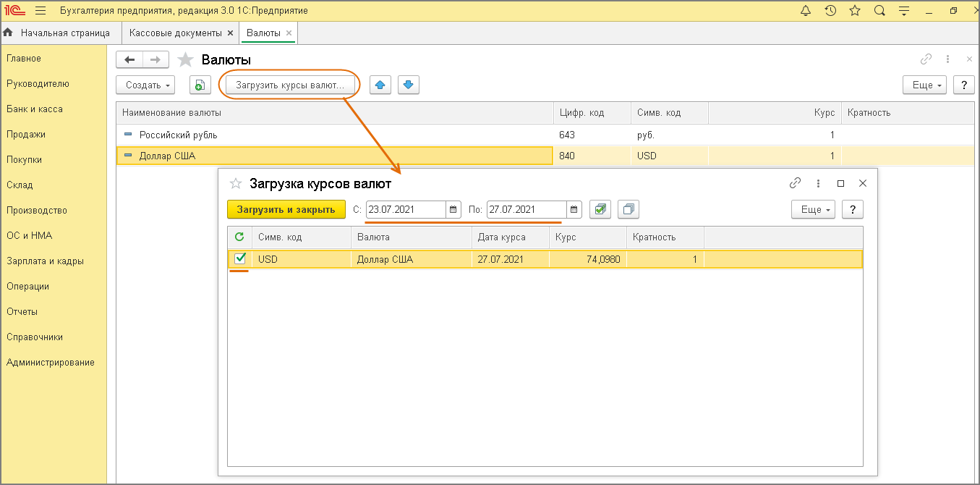Add Загрузка курсов валют dialog to favorites
The image size is (980, 485).
pos(235,183)
